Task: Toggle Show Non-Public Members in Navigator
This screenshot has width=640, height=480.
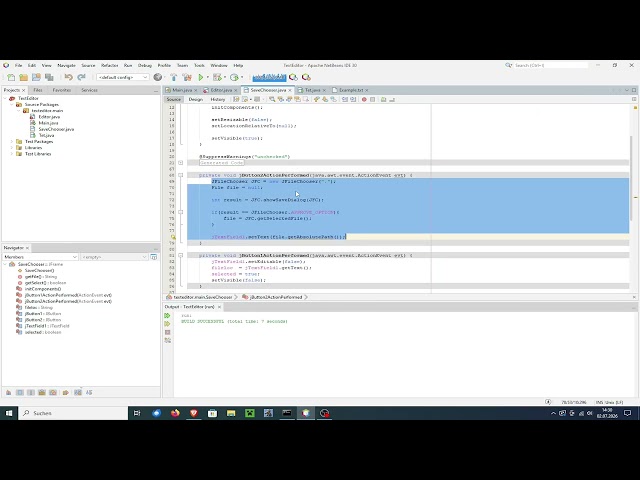Action: tap(42, 392)
